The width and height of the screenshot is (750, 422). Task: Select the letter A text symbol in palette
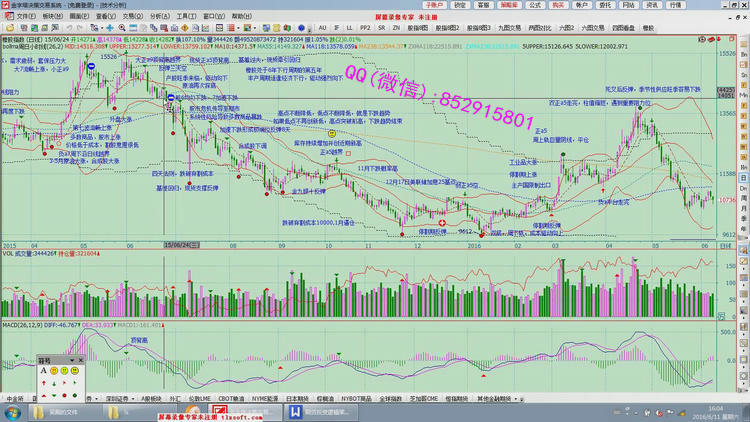point(42,370)
